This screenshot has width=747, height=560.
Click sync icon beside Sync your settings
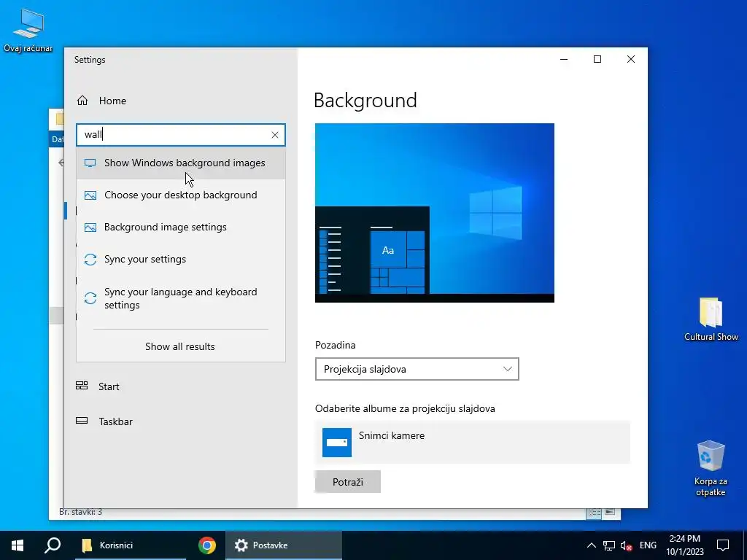coord(90,260)
